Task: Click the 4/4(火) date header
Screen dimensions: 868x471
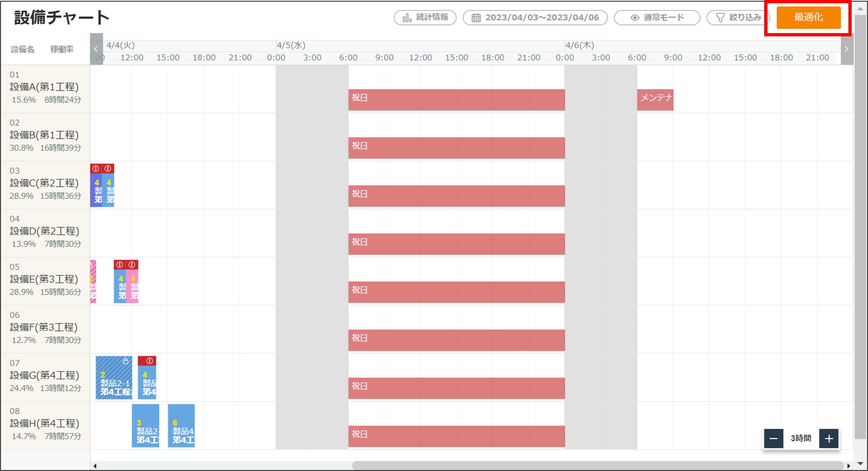Action: (x=121, y=45)
